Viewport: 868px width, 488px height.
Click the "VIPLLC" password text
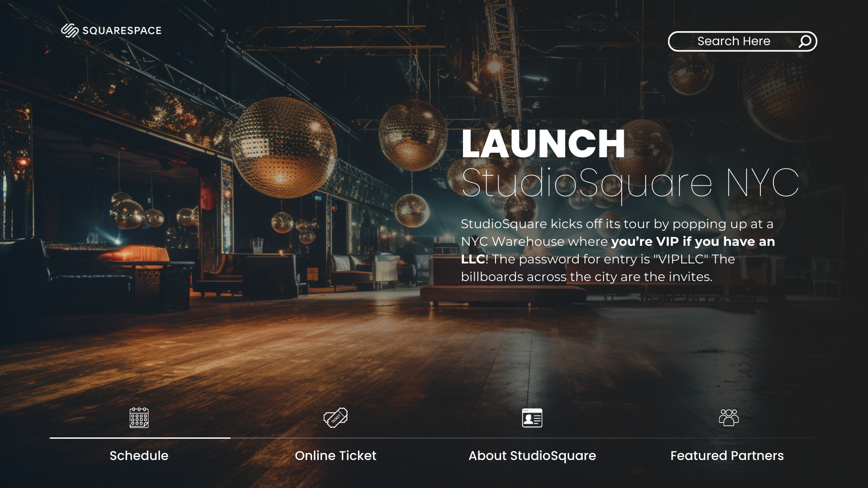681,259
